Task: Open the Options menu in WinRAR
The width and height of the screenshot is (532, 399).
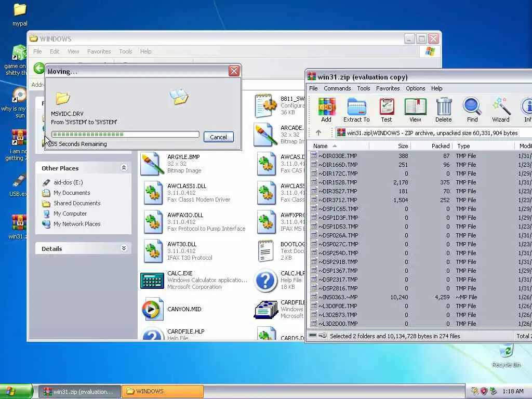Action: click(415, 88)
